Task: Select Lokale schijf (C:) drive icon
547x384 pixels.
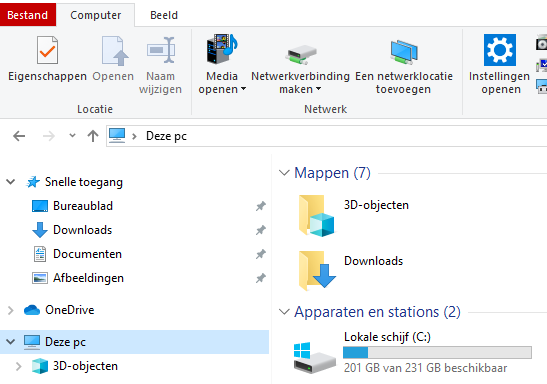Action: (315, 357)
